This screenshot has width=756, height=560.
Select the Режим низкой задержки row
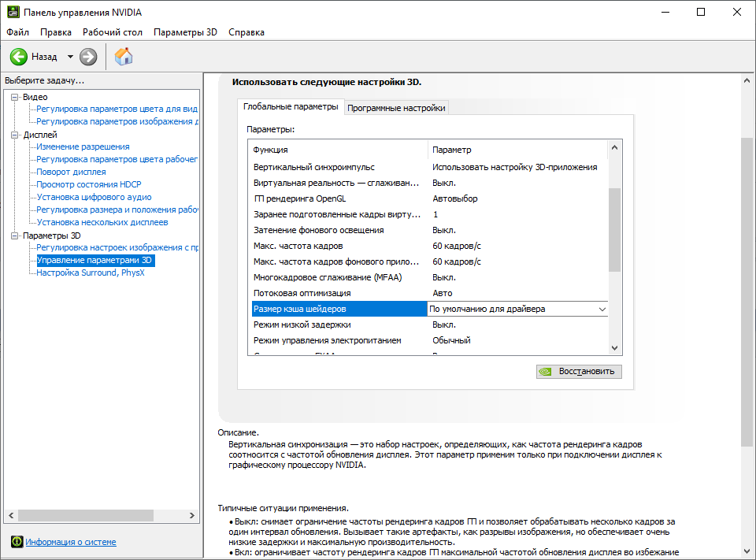point(430,325)
